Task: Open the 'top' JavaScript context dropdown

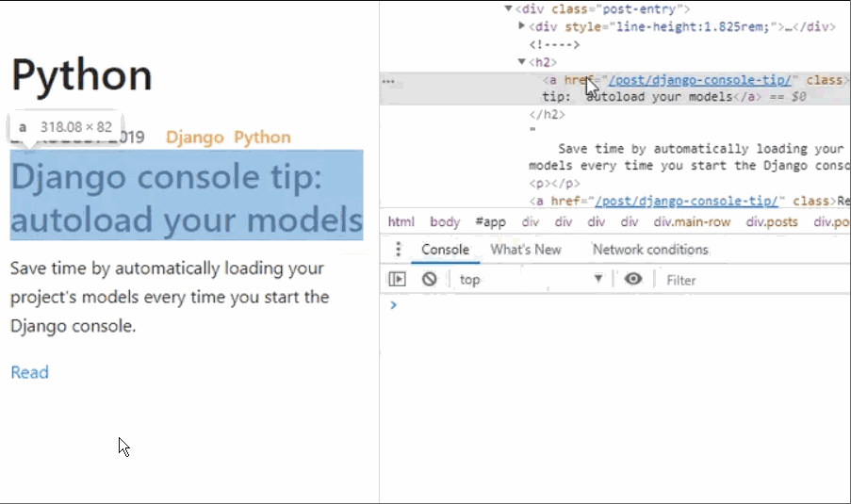Action: tap(531, 280)
